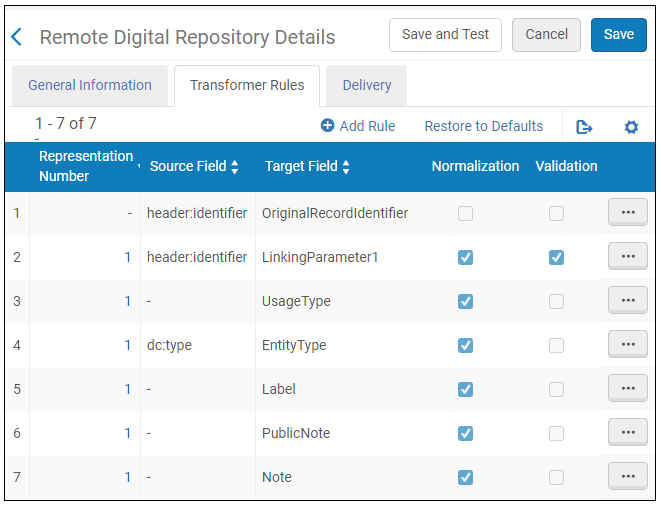Enable Normalization for OriginalRecordIdentifier row
The height and width of the screenshot is (505, 661).
coord(465,213)
